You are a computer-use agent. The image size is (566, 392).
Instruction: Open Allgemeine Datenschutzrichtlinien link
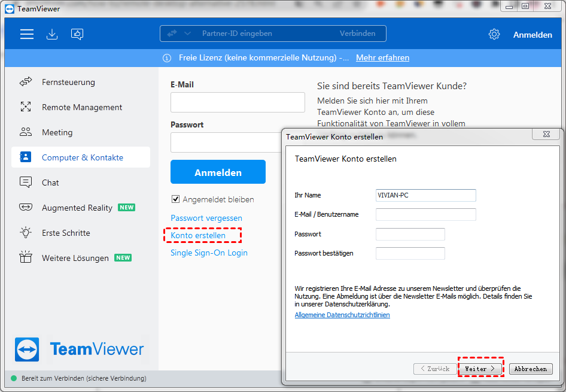coord(342,315)
